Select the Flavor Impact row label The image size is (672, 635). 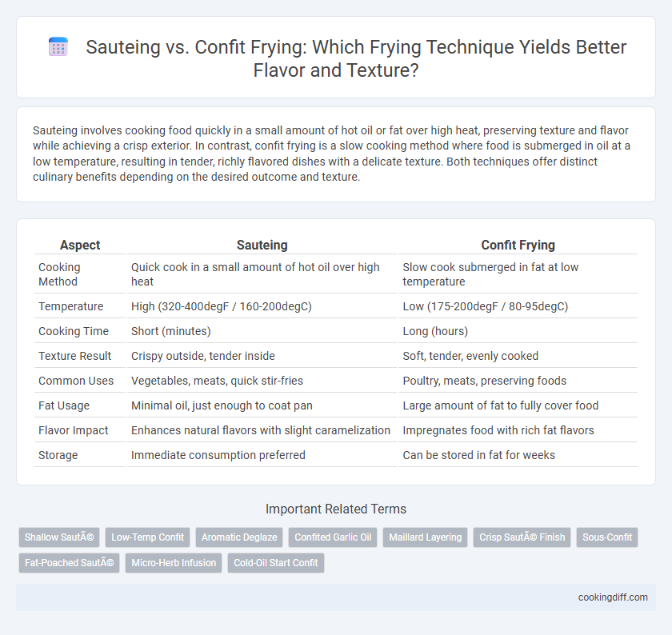point(74,430)
